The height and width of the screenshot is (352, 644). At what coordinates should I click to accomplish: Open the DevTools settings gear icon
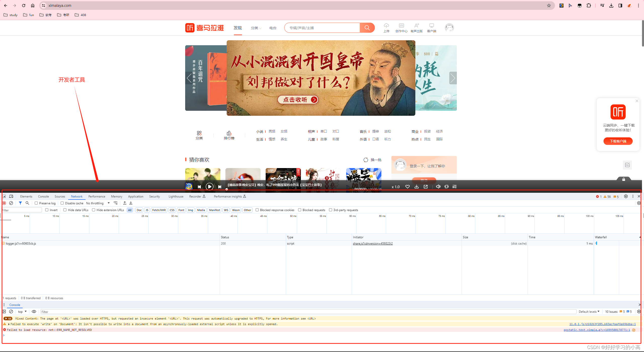coord(626,196)
